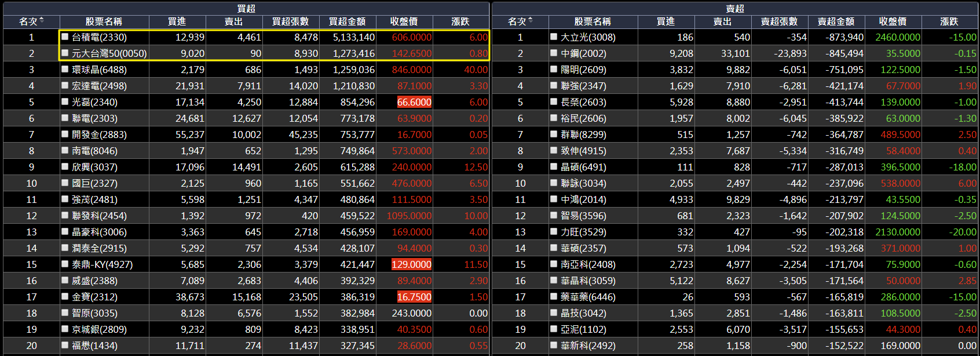This screenshot has width=980, height=356.
Task: Select stock name 晶技(3042)
Action: click(x=583, y=313)
